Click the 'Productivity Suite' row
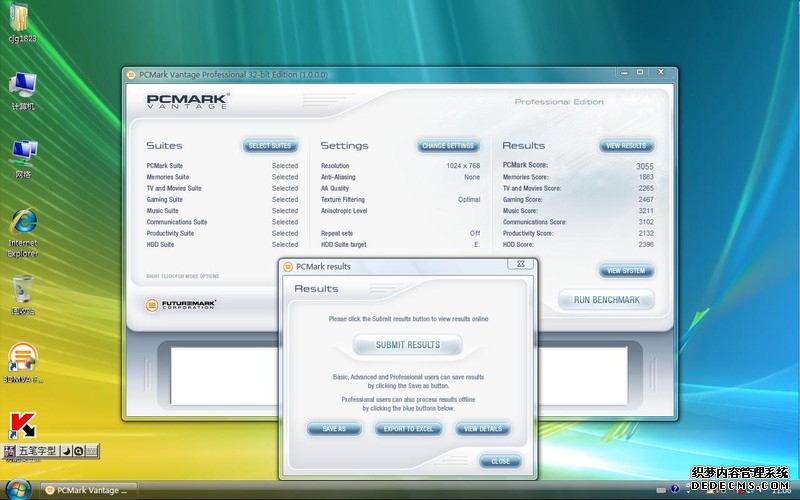The width and height of the screenshot is (800, 500). click(x=222, y=233)
